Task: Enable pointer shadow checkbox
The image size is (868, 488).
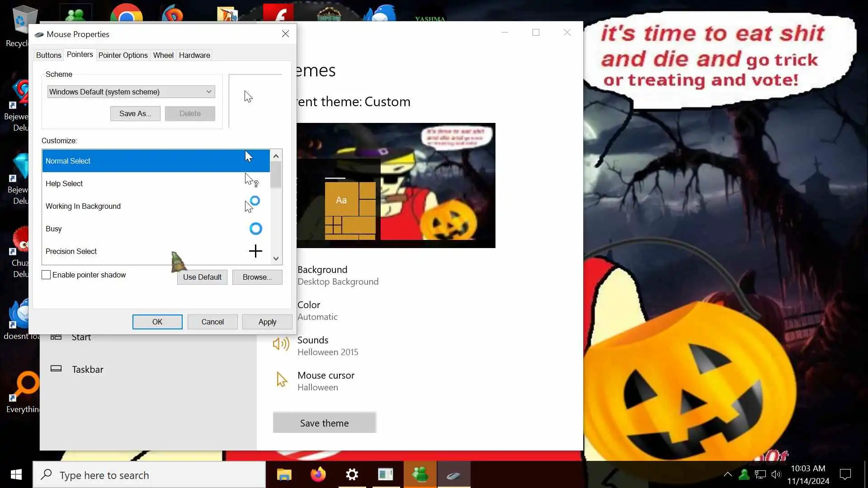Action: [x=46, y=275]
